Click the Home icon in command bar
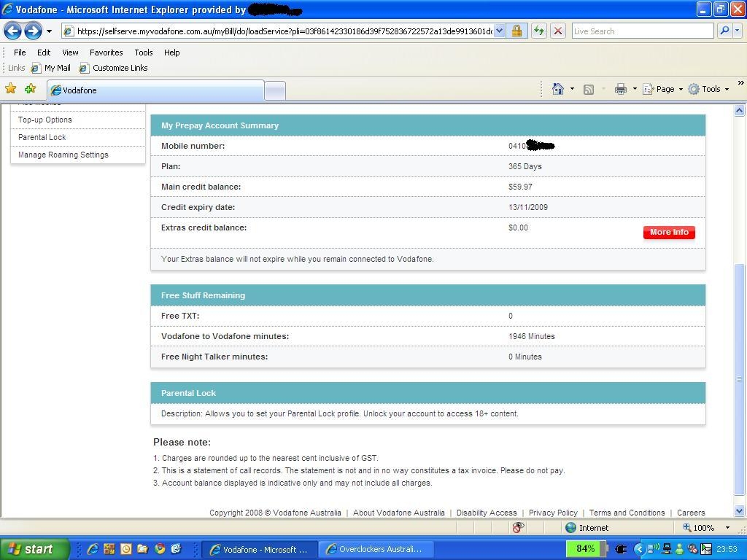 coord(558,89)
